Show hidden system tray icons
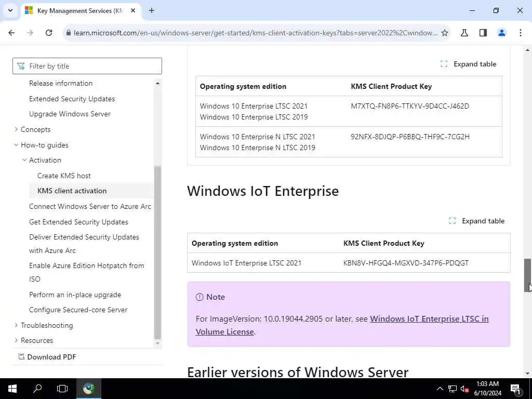 pyautogui.click(x=440, y=389)
